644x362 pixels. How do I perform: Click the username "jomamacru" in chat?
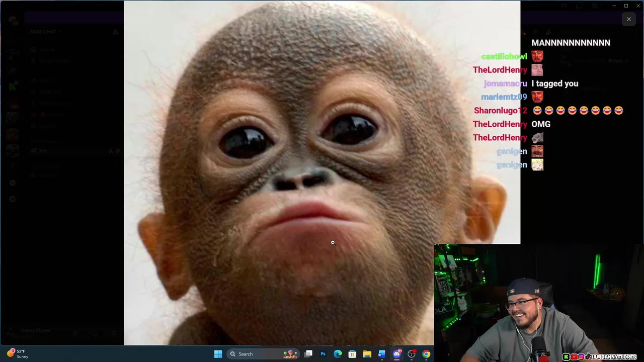505,83
